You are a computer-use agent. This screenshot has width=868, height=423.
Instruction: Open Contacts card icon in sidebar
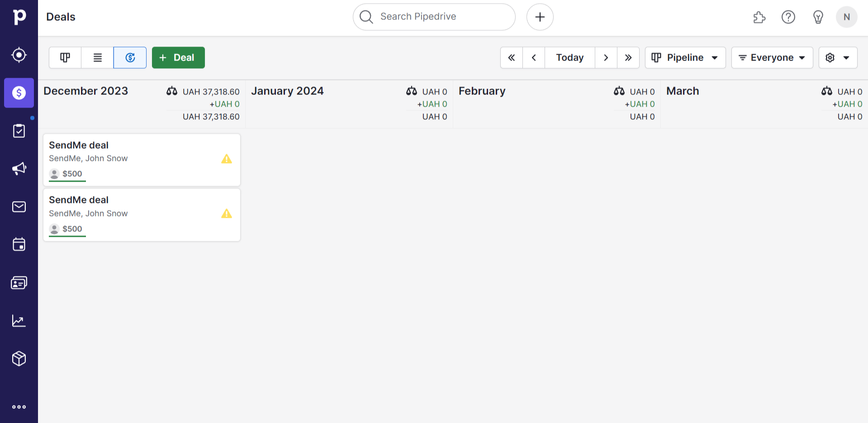[x=19, y=283]
